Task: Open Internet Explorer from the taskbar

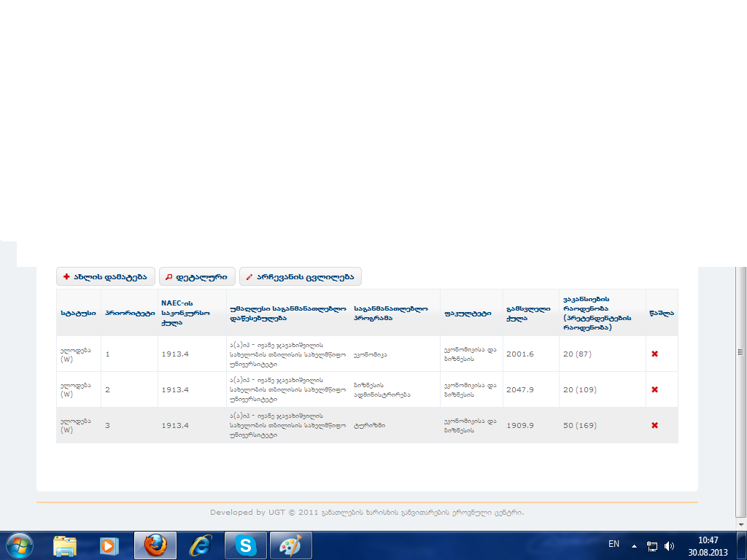Action: point(201,545)
